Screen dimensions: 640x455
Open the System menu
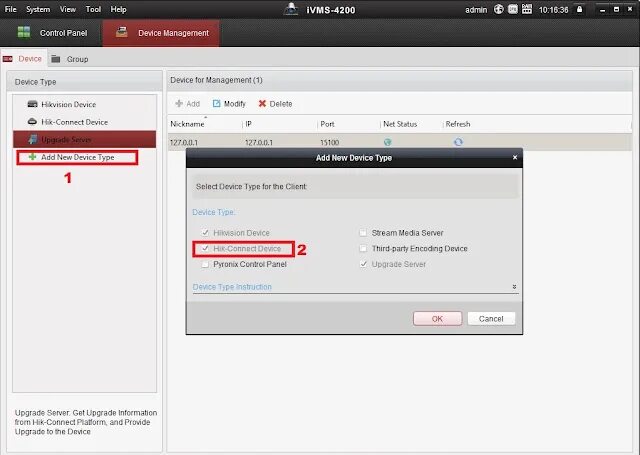point(38,9)
